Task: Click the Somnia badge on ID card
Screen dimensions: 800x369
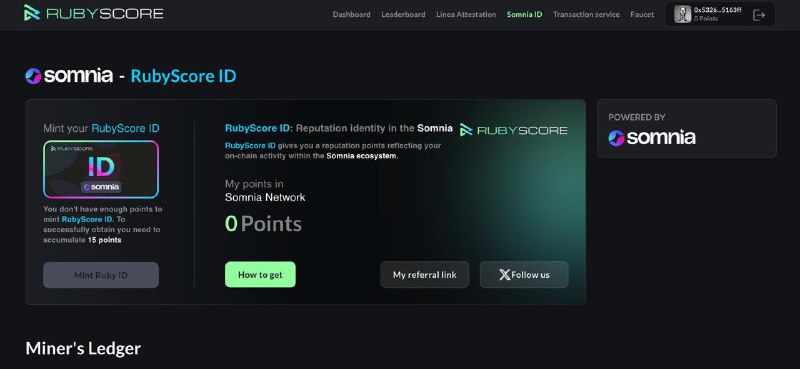Action: (x=101, y=187)
